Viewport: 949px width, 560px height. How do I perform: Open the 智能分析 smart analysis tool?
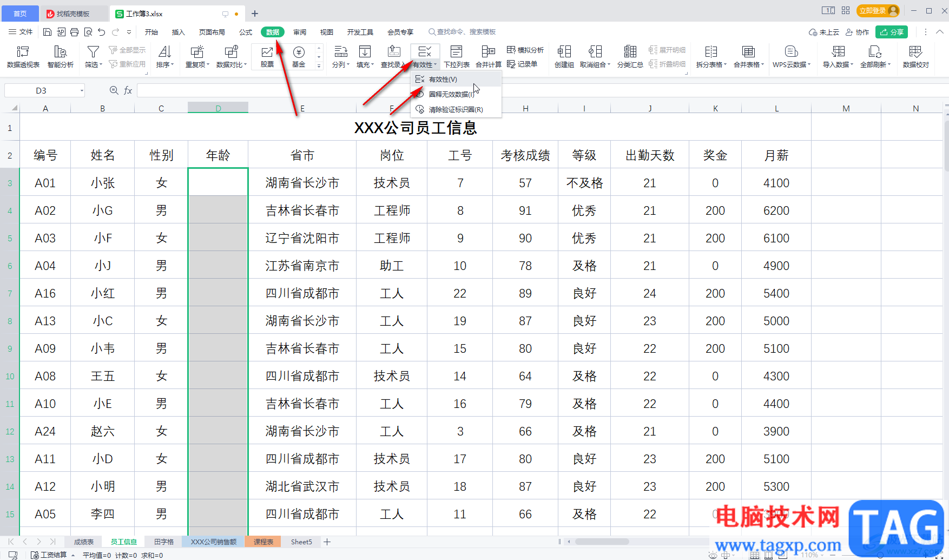61,57
